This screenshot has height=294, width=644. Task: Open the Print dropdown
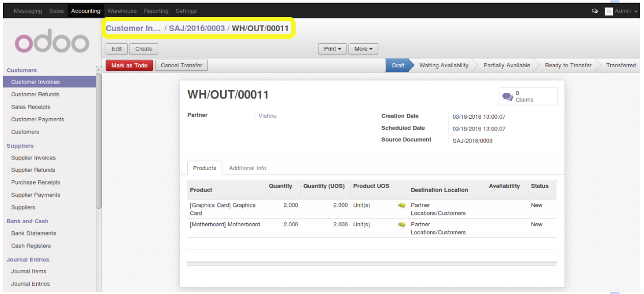click(x=333, y=49)
